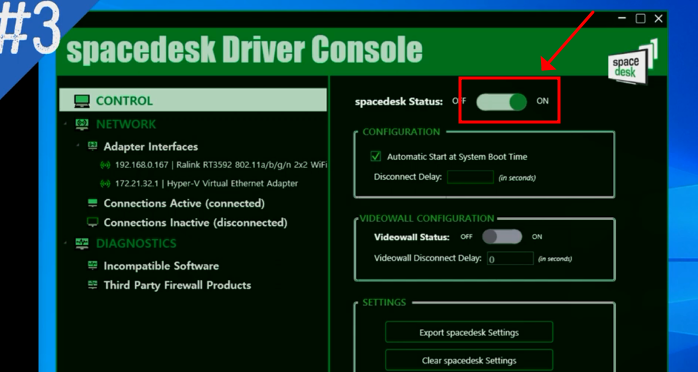Uncheck Automatic Start at System Boot Time
Screen dimensions: 698x372
click(376, 156)
